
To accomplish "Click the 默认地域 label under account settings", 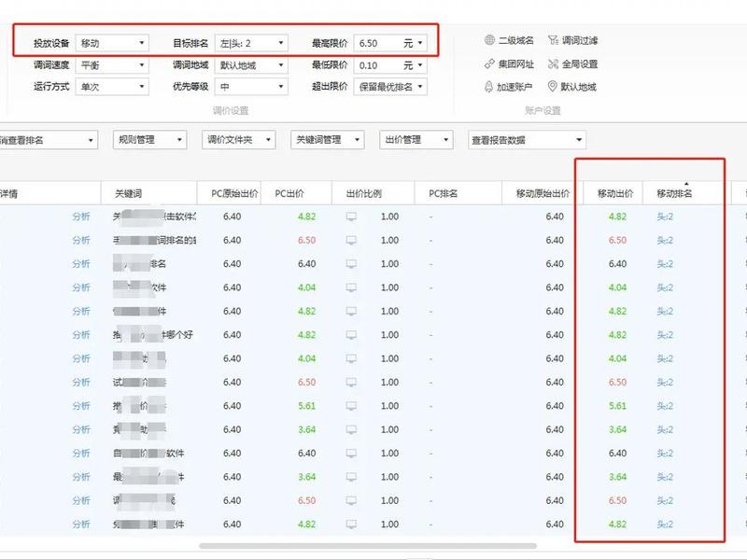I will (x=578, y=87).
